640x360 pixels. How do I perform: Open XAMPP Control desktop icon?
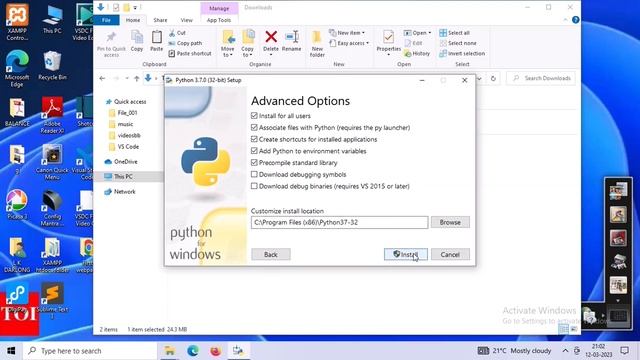17,22
